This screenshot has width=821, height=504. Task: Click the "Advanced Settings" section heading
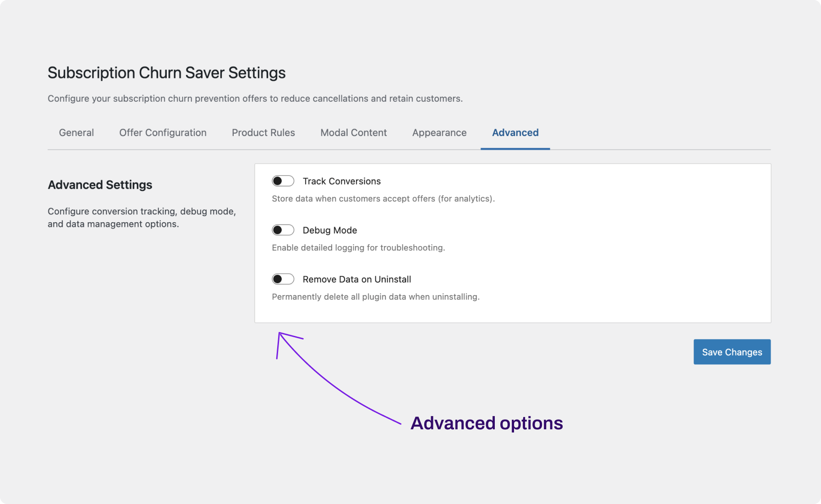[x=100, y=185]
